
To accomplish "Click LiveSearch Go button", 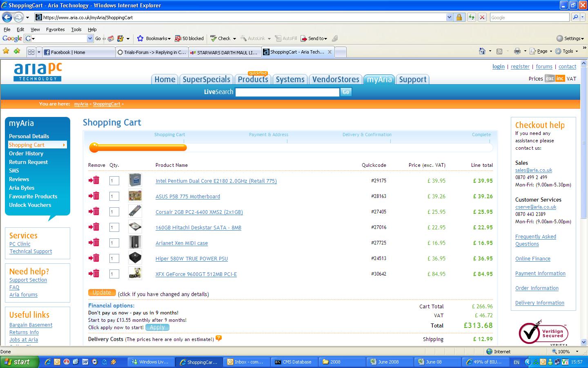I will coord(345,92).
